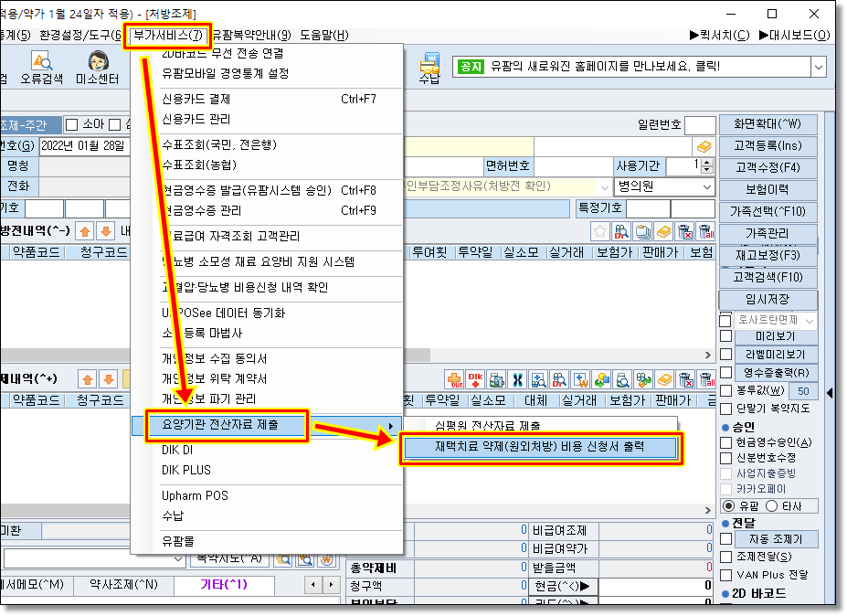
Task: Click the quick search ▶퀵서치 shortcut
Action: point(719,36)
